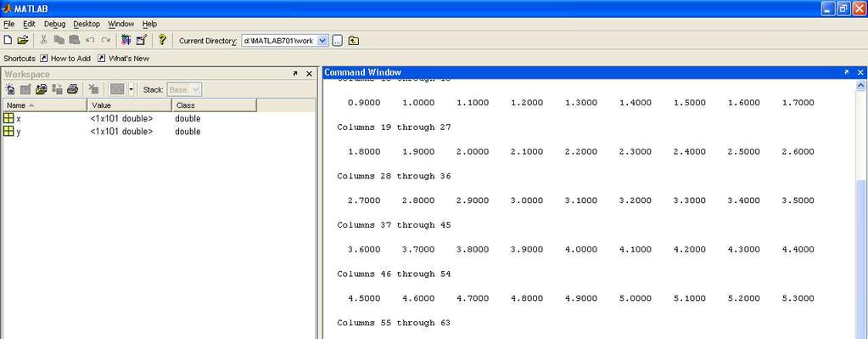Click the double class of variable y
Screen dimensions: 868x339
tap(188, 132)
